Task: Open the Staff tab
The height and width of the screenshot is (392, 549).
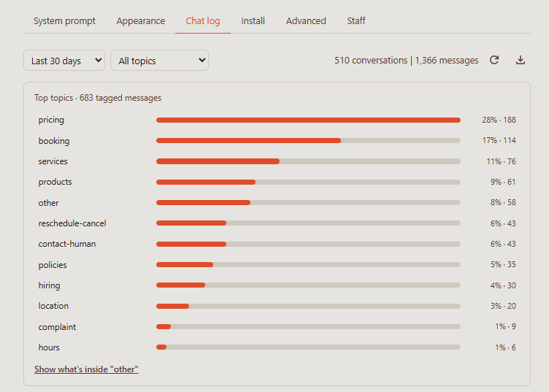Action: pos(356,21)
